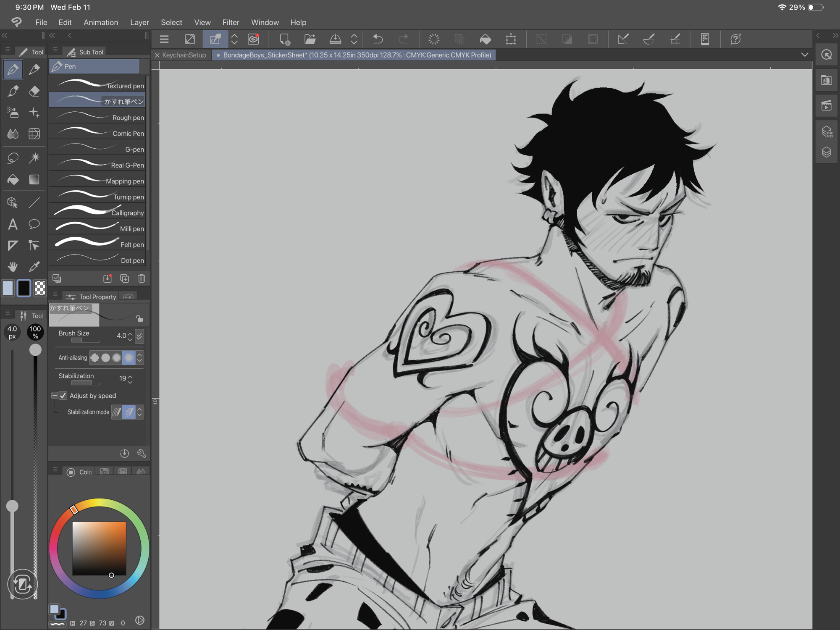Viewport: 840px width, 630px height.
Task: Collapse Adjust by speed options
Action: point(55,396)
